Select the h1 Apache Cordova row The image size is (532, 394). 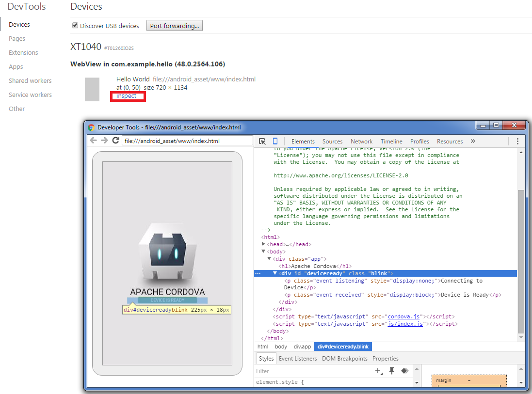pyautogui.click(x=315, y=266)
